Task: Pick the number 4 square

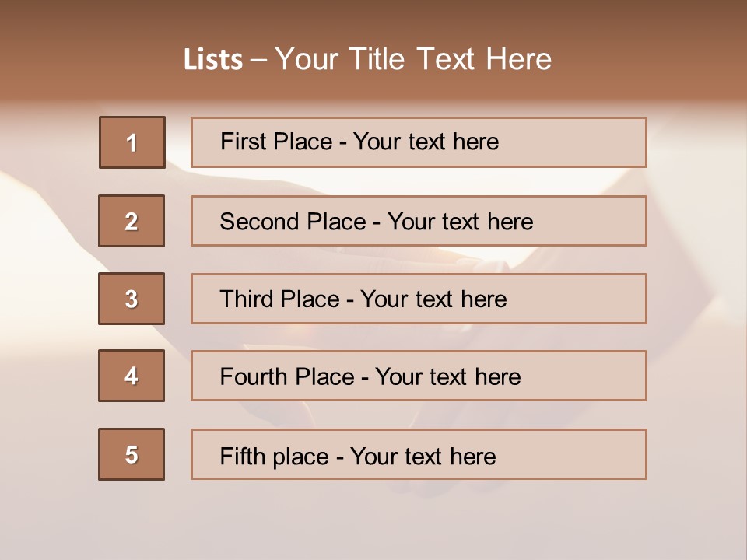Action: click(132, 376)
